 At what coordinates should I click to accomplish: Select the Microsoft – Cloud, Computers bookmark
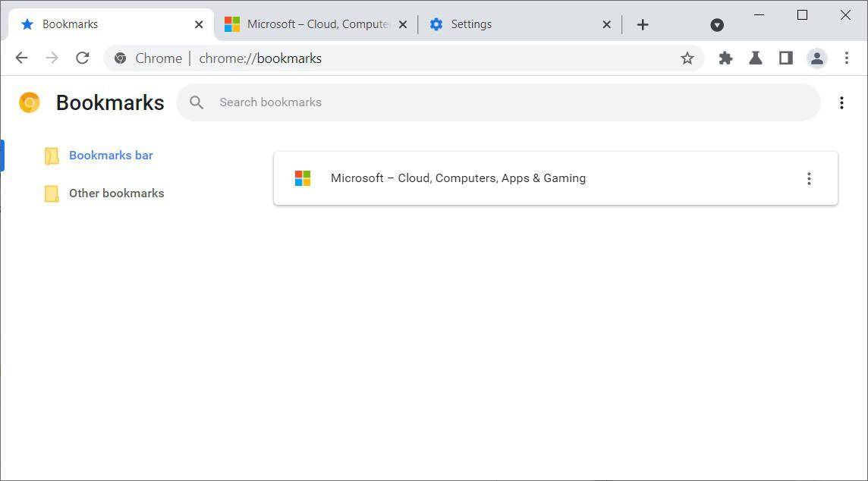555,178
